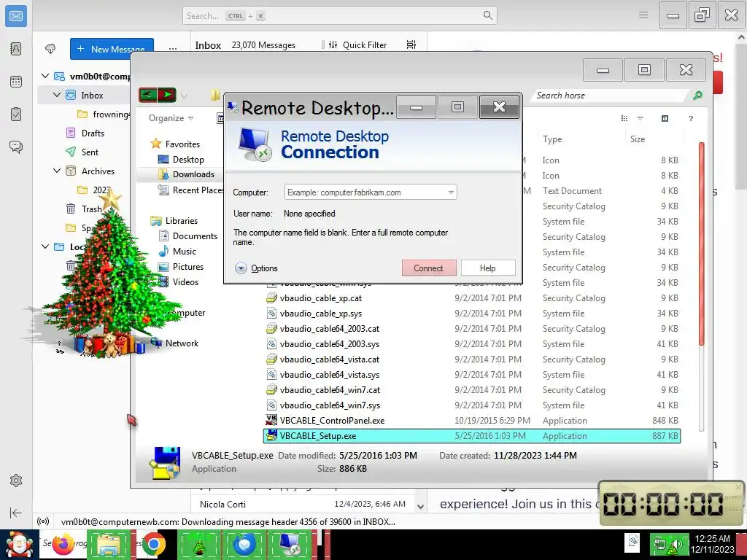
Task: Collapse the Local Folders tree
Action: 45,246
